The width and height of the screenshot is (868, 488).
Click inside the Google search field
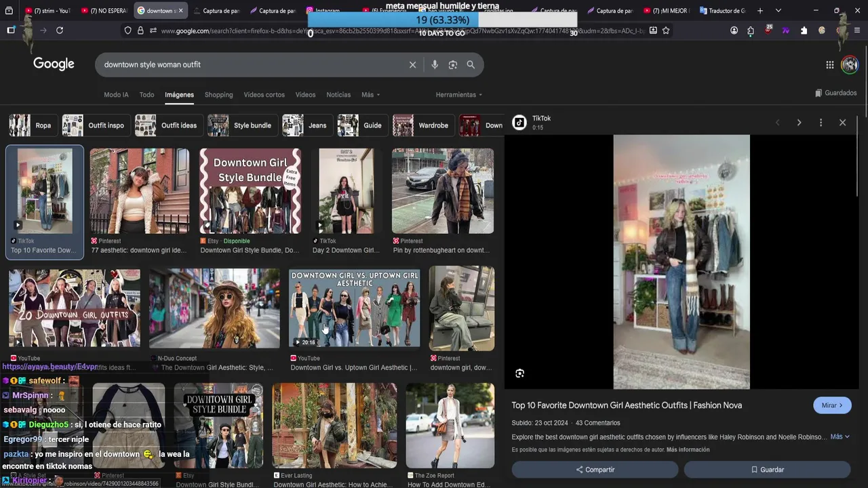(x=251, y=64)
